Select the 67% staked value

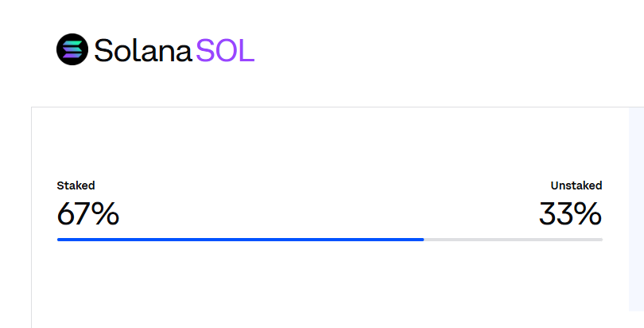[x=87, y=214]
